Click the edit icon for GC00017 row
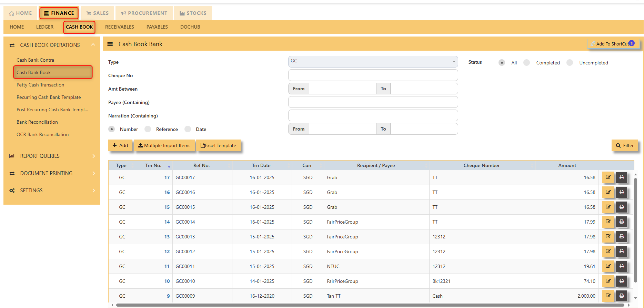Viewport: 644px width, 308px height. (x=608, y=177)
